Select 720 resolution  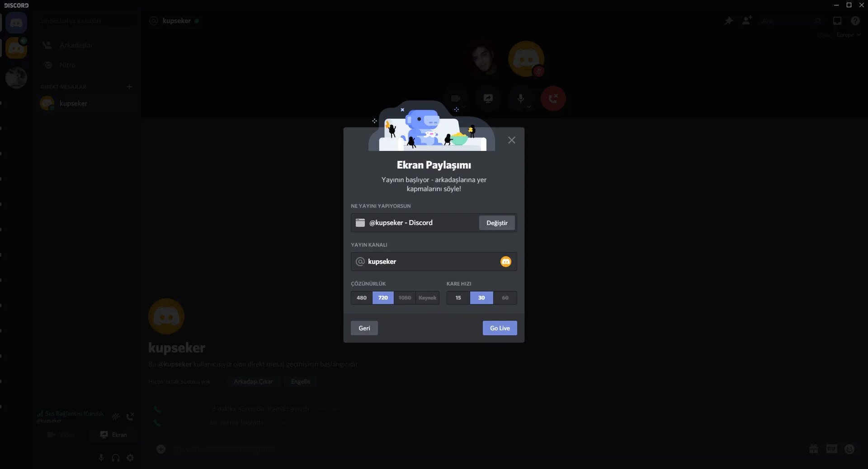[383, 298]
